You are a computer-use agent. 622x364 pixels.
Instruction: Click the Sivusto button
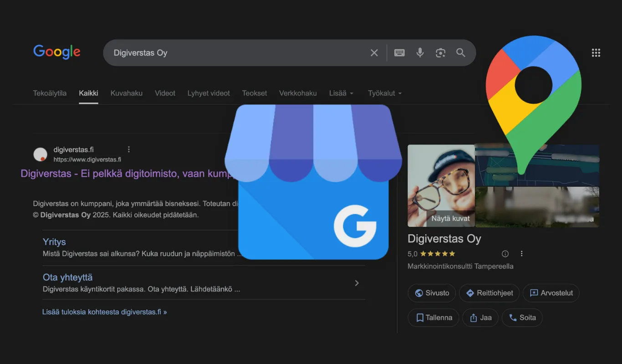tap(432, 293)
